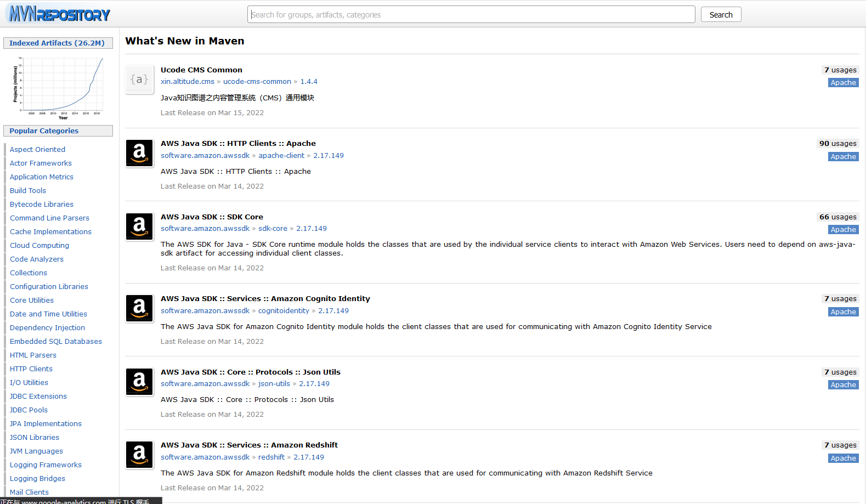This screenshot has height=504, width=866.
Task: Open version 1.4.4 of ucode-cms-common
Action: [x=309, y=81]
